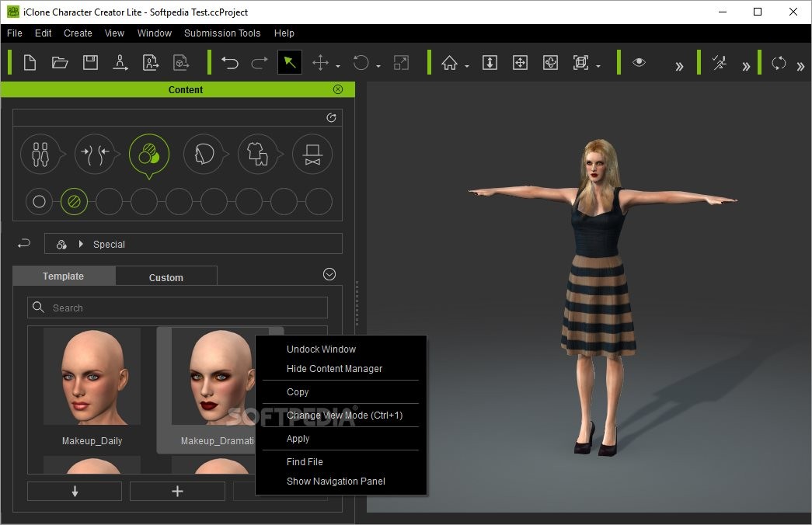Expand the circled chevron options menu
812x525 pixels.
(329, 274)
